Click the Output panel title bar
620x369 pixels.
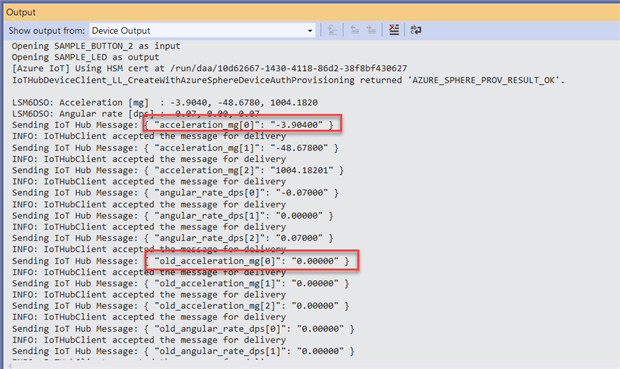point(312,12)
